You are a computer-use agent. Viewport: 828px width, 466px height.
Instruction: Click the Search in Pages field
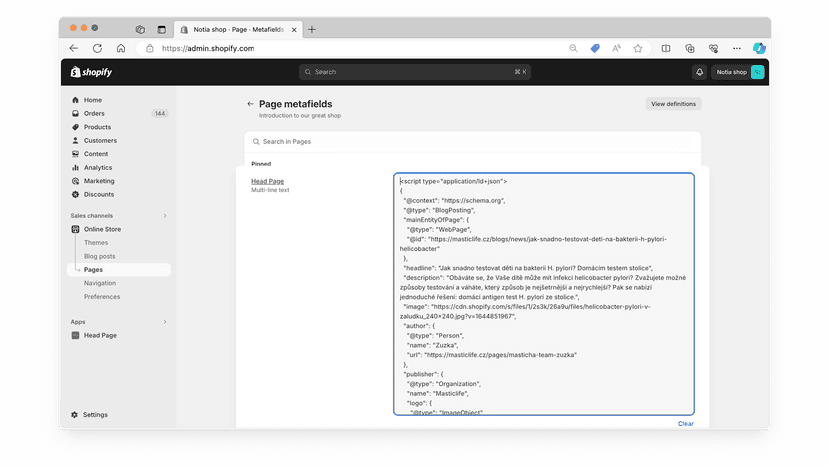click(473, 142)
